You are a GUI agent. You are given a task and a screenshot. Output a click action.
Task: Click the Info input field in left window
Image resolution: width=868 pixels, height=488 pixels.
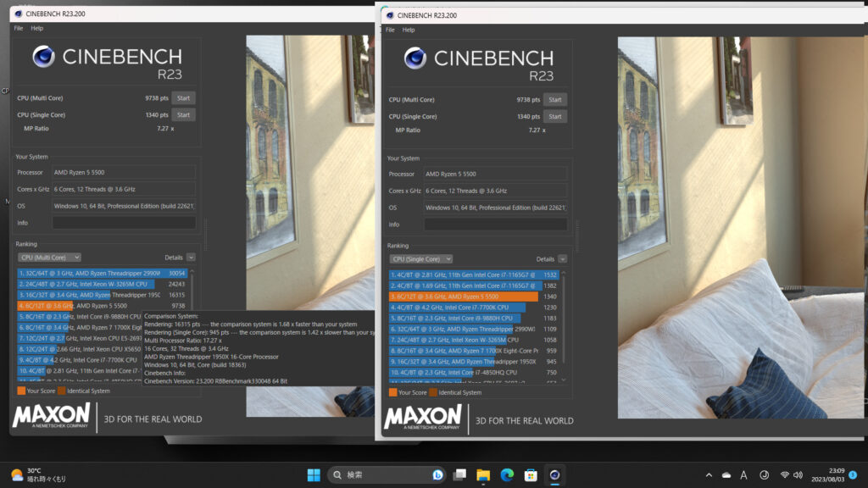[x=124, y=223]
